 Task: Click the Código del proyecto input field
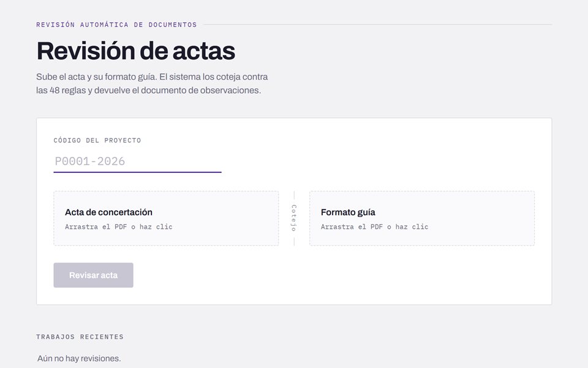pyautogui.click(x=137, y=161)
